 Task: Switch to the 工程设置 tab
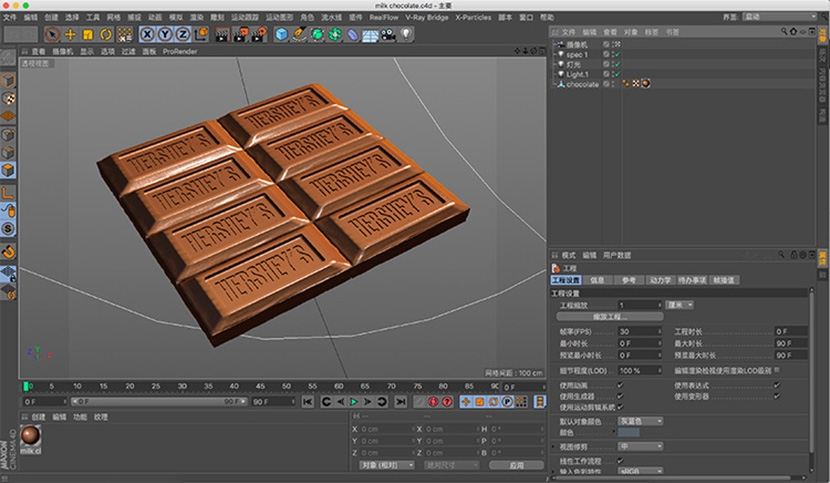[x=566, y=280]
